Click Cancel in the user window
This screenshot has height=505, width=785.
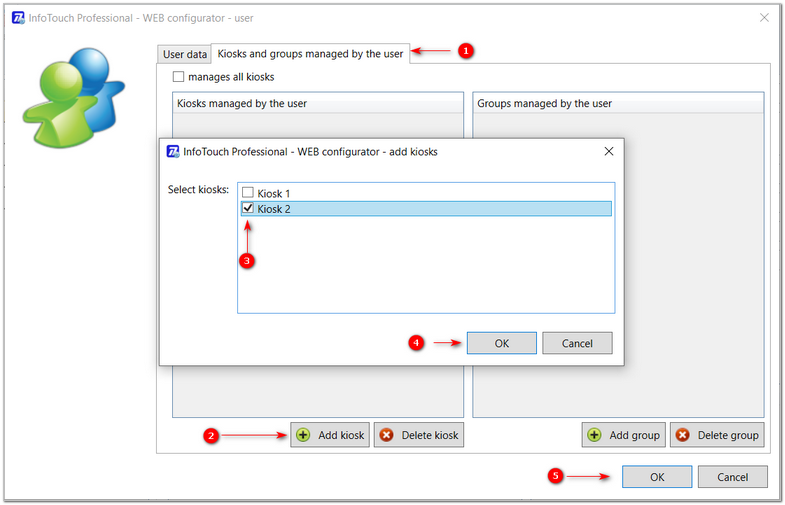click(x=732, y=477)
